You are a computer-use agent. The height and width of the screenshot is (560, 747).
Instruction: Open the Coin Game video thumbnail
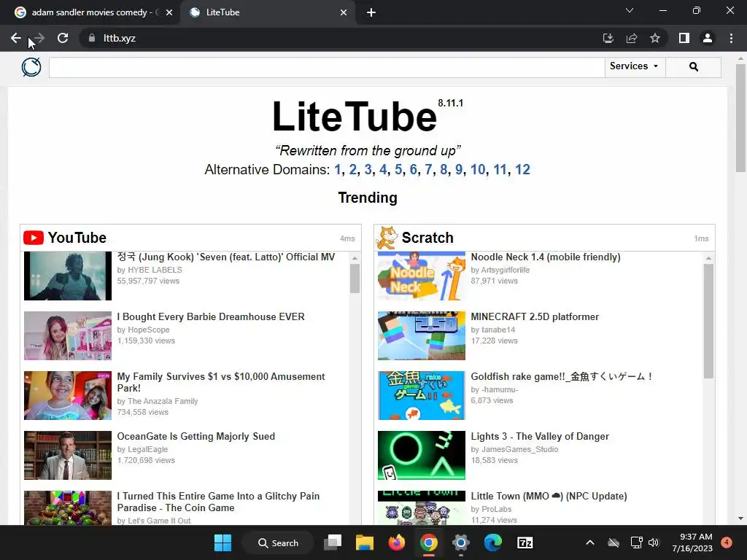68,507
